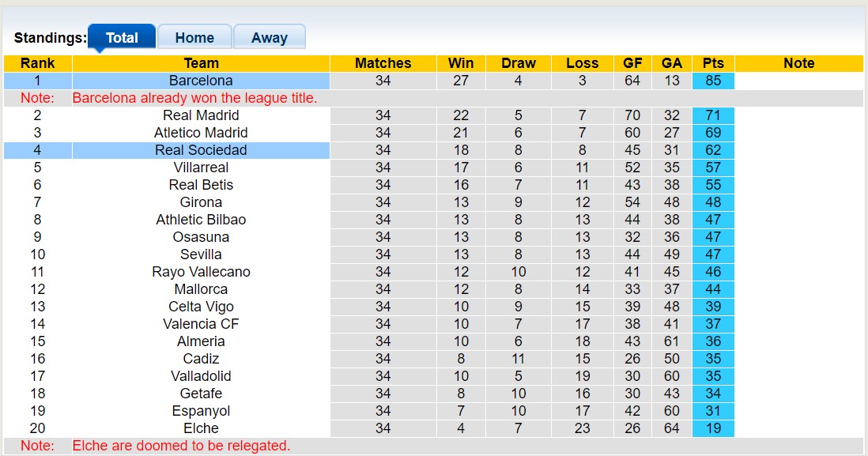The height and width of the screenshot is (456, 868).
Task: Click the Team column header
Action: pos(201,63)
